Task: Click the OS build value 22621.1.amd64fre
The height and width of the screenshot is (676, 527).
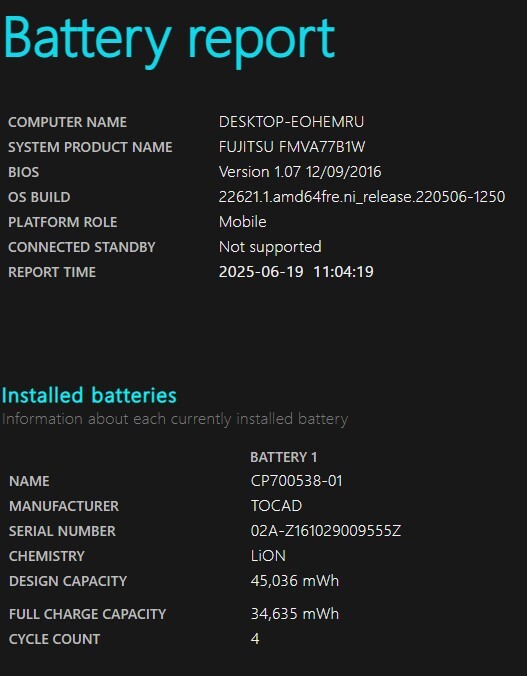Action: (x=362, y=197)
